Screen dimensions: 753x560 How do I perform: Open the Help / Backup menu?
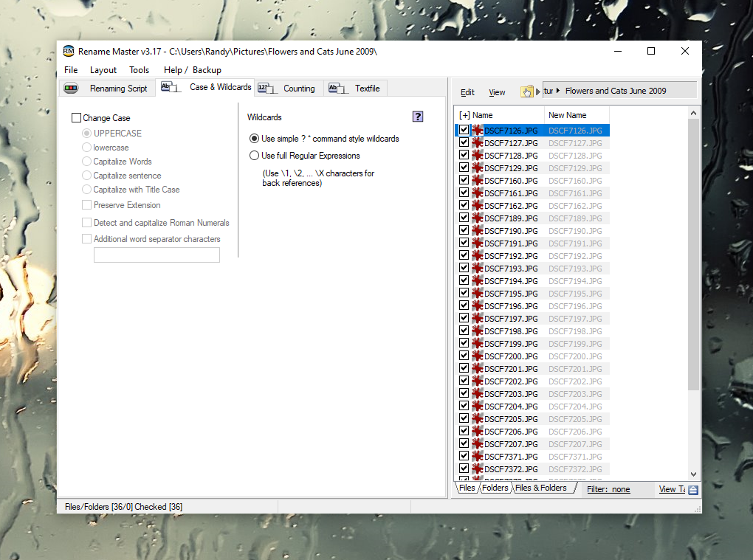tap(193, 70)
